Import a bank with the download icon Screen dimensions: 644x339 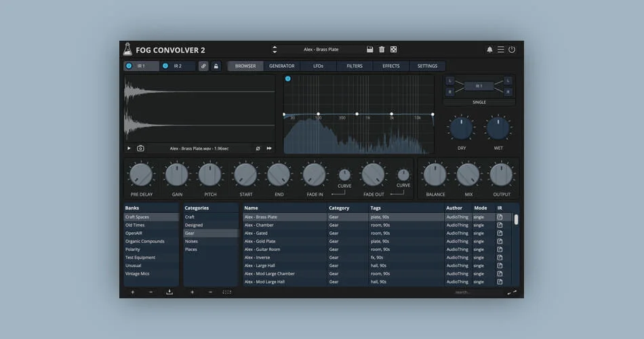click(169, 292)
